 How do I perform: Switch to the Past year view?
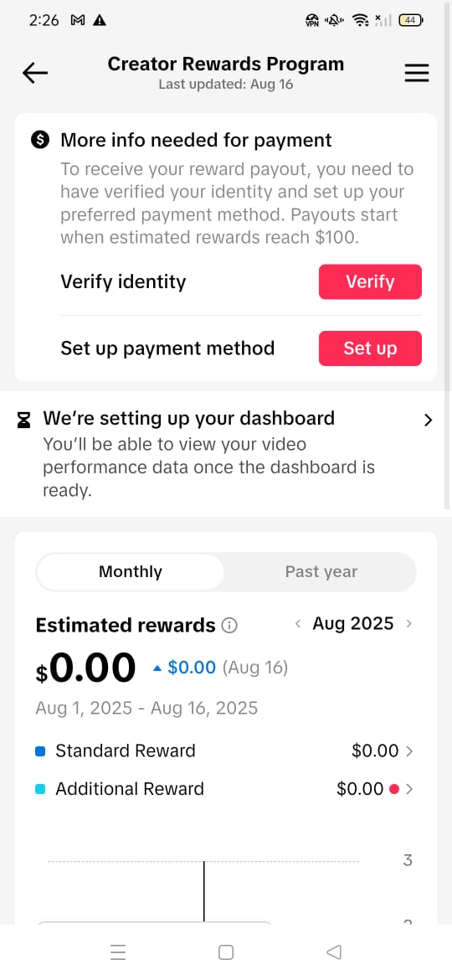coord(321,572)
